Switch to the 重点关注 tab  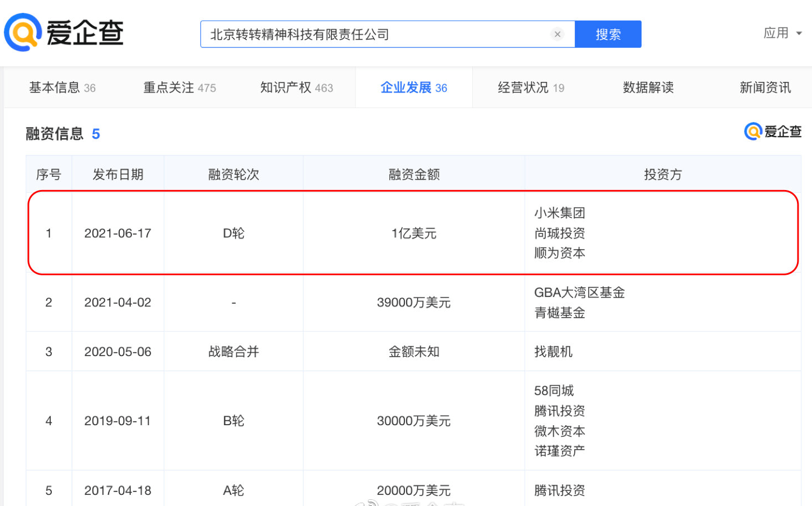coord(179,87)
